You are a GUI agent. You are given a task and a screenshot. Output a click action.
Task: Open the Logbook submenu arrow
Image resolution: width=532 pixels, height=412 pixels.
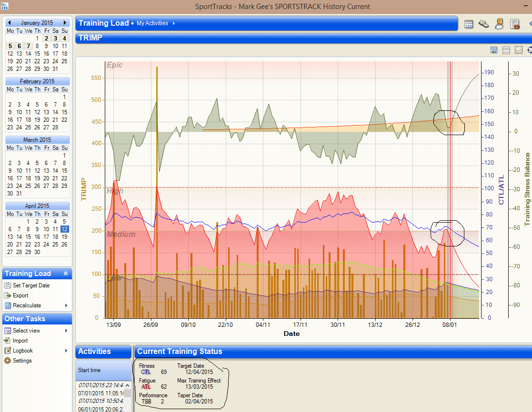click(66, 351)
